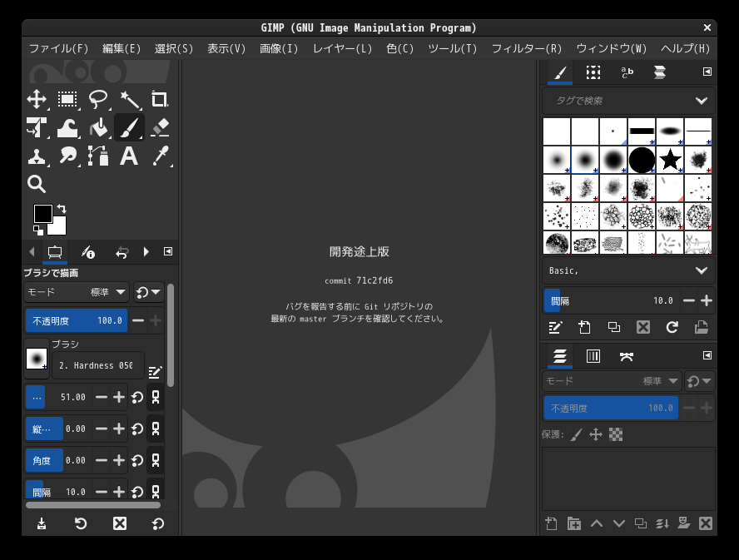Click the 2. Hardness 050 brush name field

(96, 365)
